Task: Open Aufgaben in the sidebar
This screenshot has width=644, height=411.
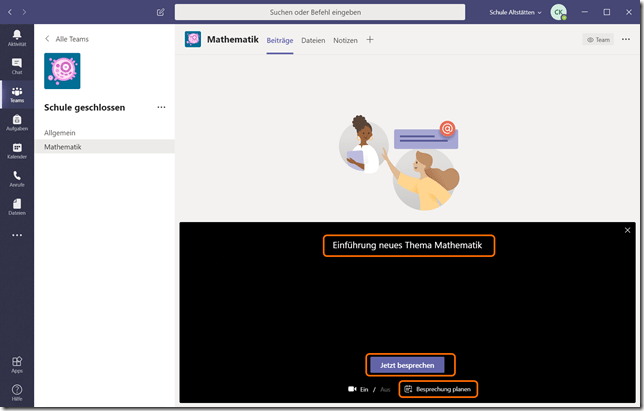Action: (17, 122)
